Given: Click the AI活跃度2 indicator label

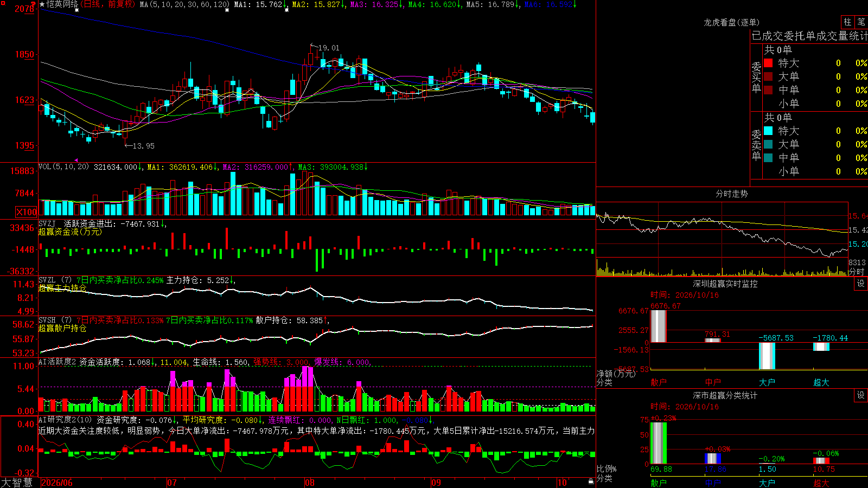Looking at the screenshot, I should pyautogui.click(x=58, y=362).
